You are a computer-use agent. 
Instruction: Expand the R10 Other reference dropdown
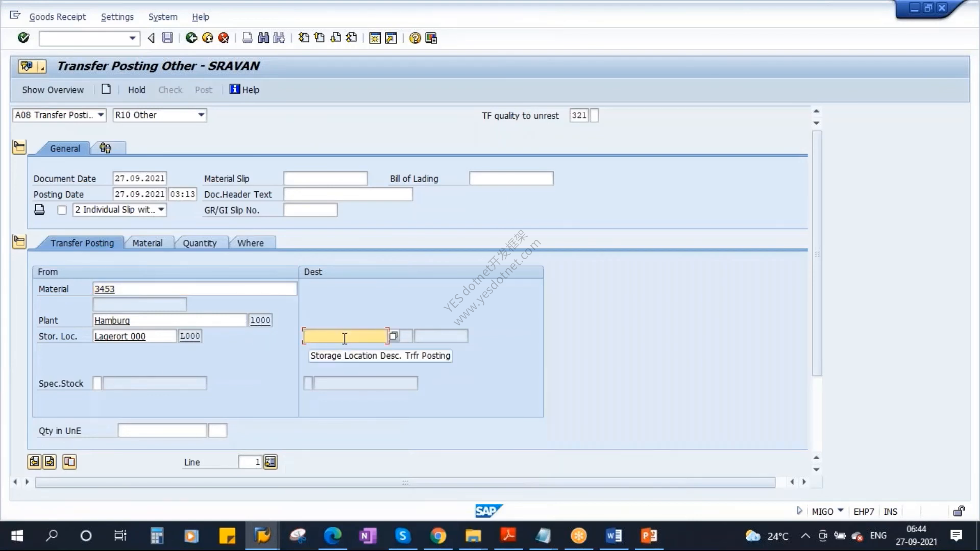(x=160, y=115)
